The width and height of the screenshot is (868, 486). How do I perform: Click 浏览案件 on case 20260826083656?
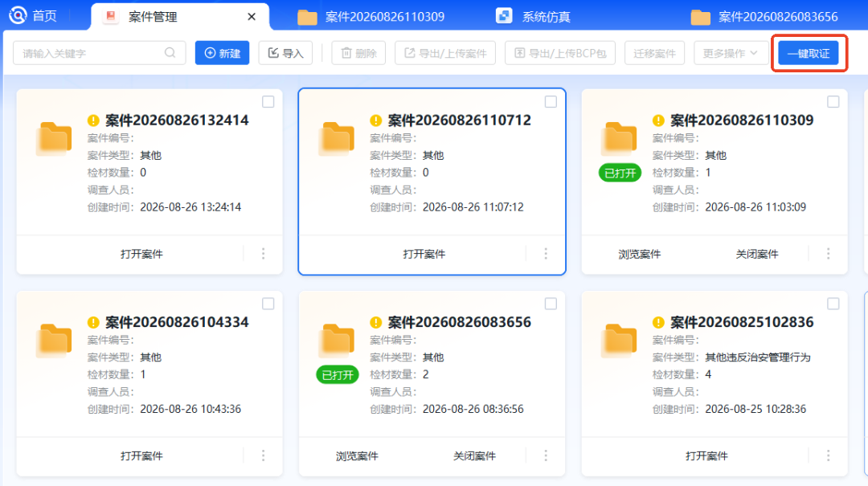(x=357, y=456)
